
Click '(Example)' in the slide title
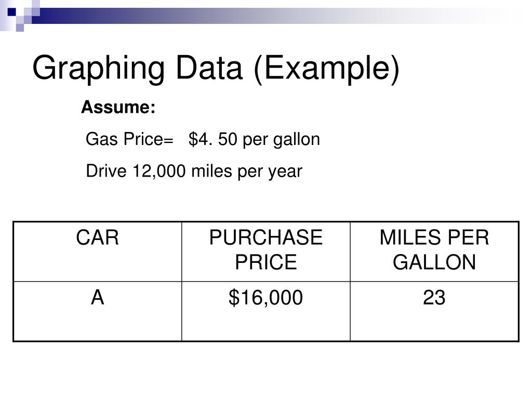(326, 69)
